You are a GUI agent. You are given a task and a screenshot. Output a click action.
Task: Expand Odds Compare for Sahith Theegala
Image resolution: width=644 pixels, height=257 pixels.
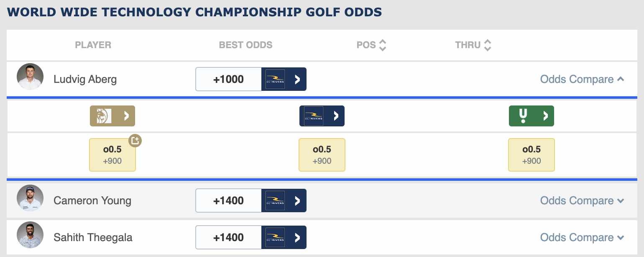click(x=582, y=237)
